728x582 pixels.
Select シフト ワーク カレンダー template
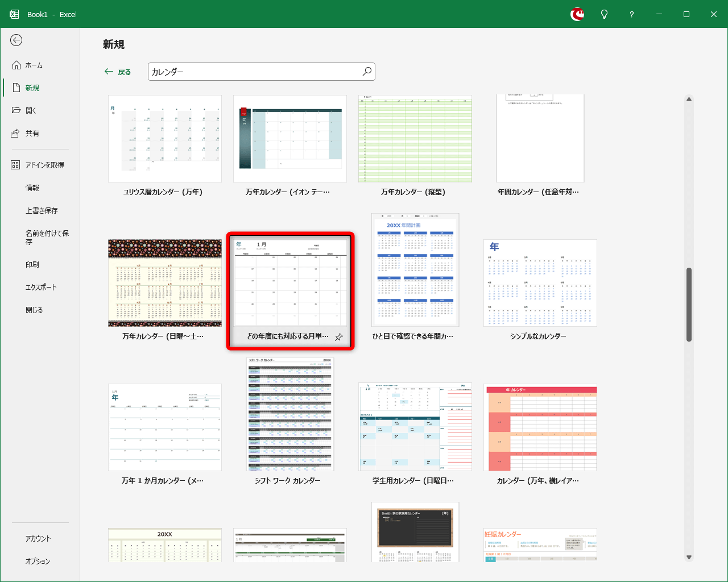[x=290, y=414]
